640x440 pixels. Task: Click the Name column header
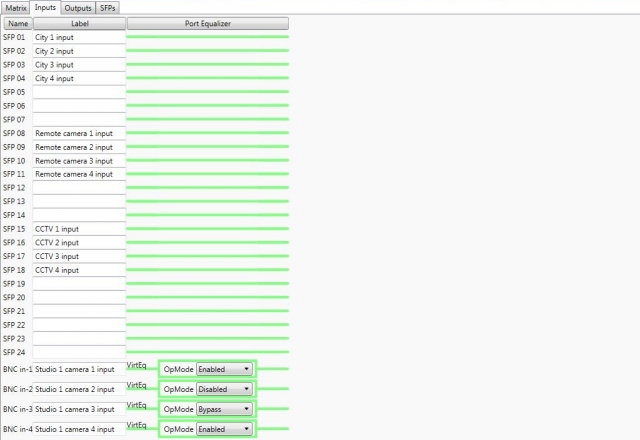point(17,23)
